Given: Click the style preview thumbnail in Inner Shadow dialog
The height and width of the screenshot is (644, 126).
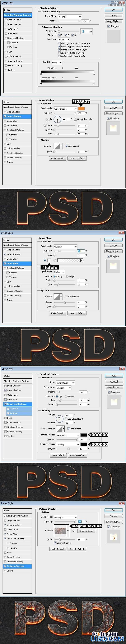Looking at the screenshot, I should pyautogui.click(x=113, y=128).
